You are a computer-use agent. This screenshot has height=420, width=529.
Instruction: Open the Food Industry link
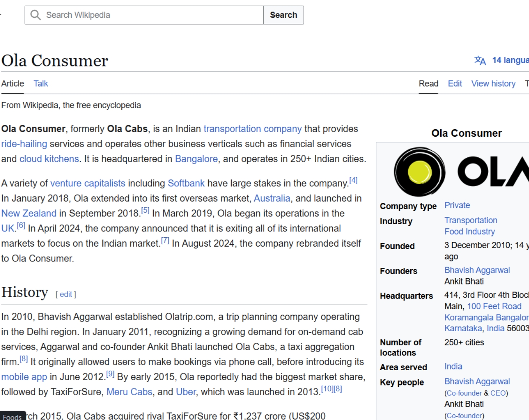470,232
